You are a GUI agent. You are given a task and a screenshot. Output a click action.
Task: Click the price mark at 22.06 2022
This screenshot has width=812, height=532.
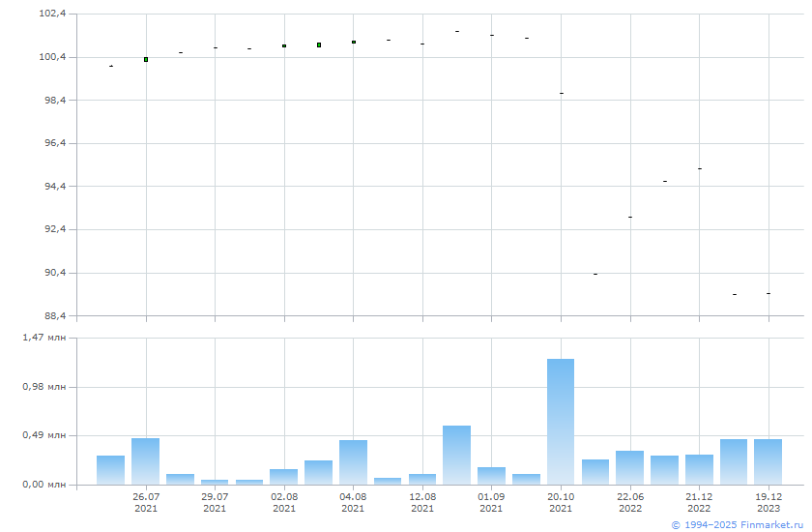pos(630,217)
